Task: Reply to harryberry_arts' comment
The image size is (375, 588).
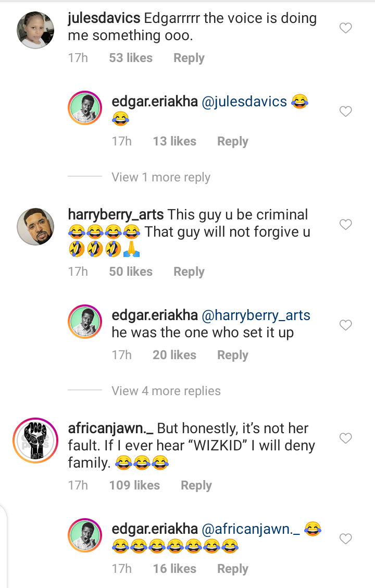Action: tap(189, 272)
